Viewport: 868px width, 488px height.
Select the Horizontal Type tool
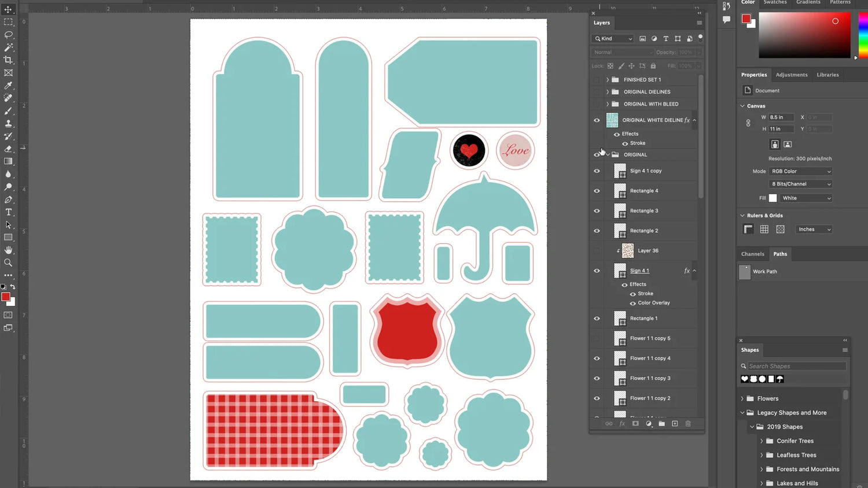(x=8, y=212)
